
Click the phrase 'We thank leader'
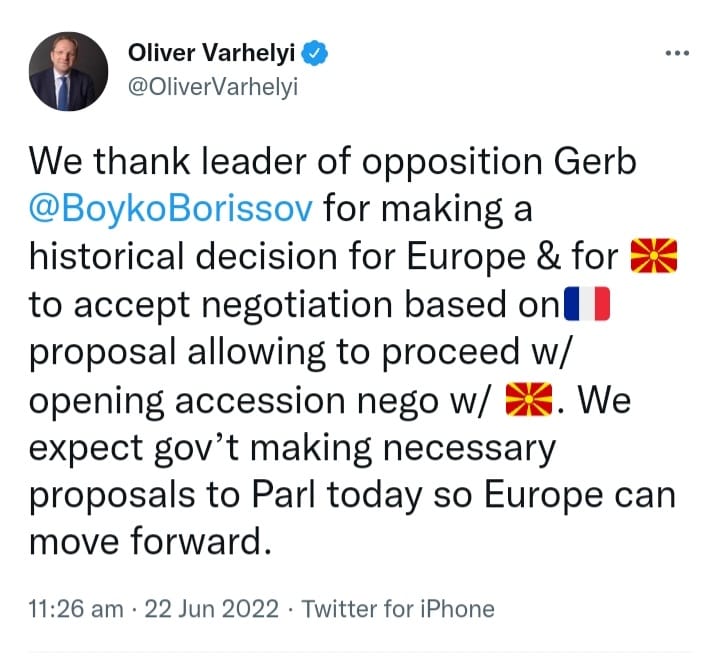(159, 163)
